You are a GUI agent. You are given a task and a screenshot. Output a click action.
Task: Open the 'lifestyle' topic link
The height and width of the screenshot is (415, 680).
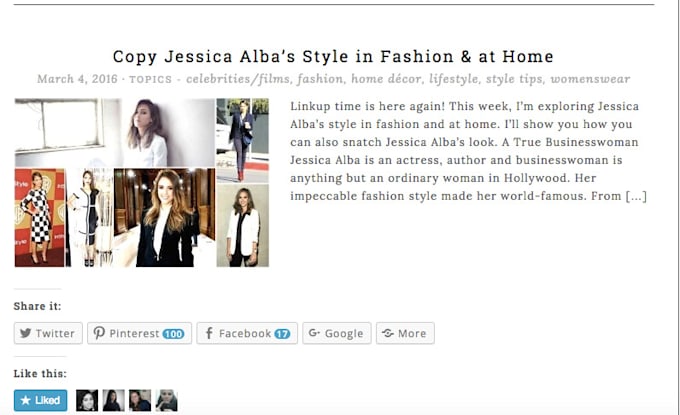point(454,79)
